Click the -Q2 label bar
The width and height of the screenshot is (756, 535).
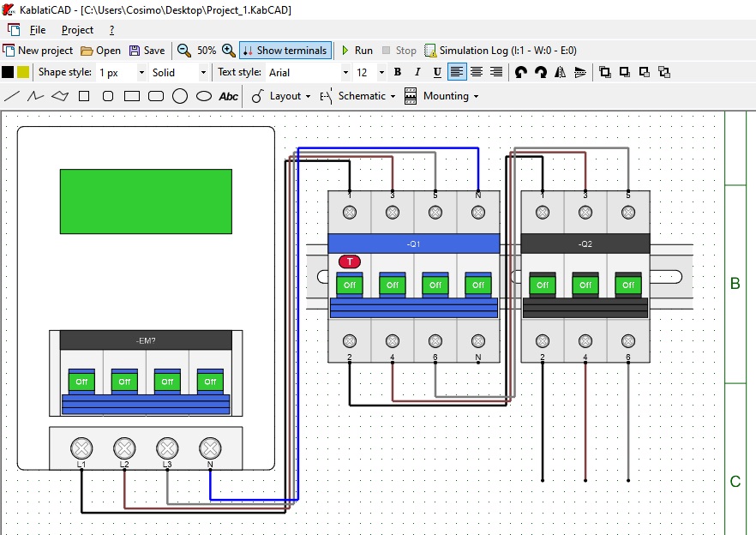[585, 243]
